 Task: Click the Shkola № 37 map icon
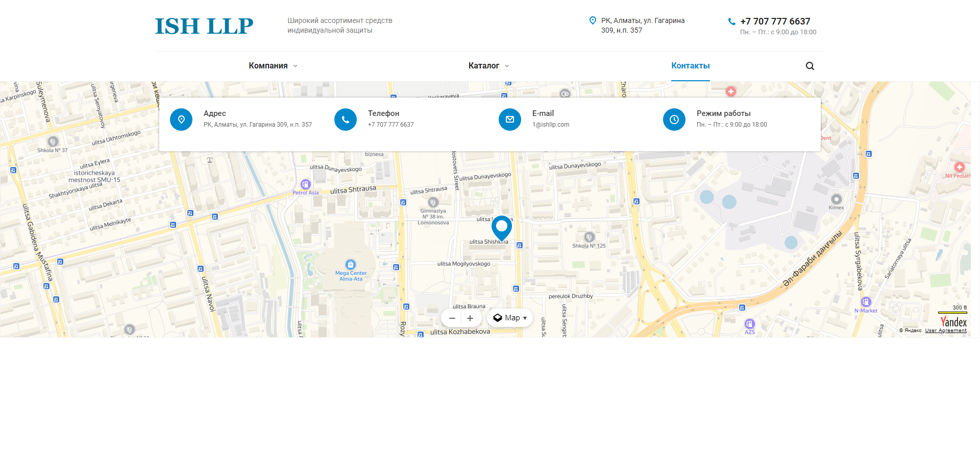click(53, 142)
